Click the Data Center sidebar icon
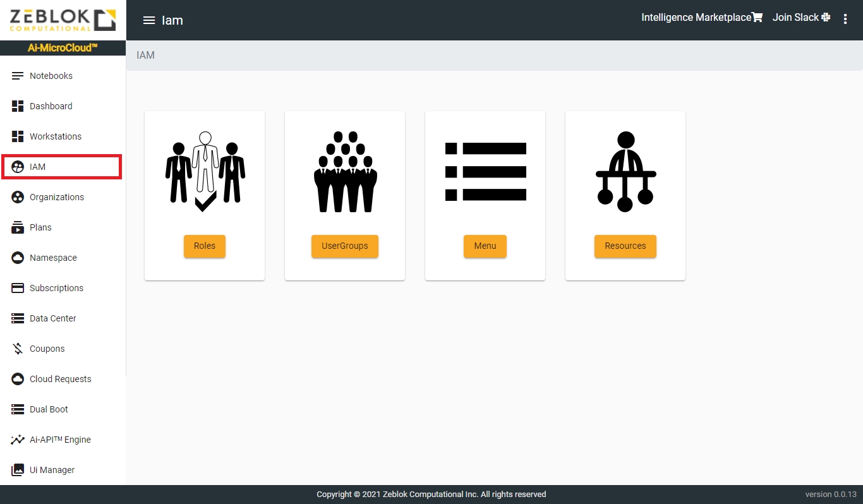The height and width of the screenshot is (504, 863). (x=18, y=318)
